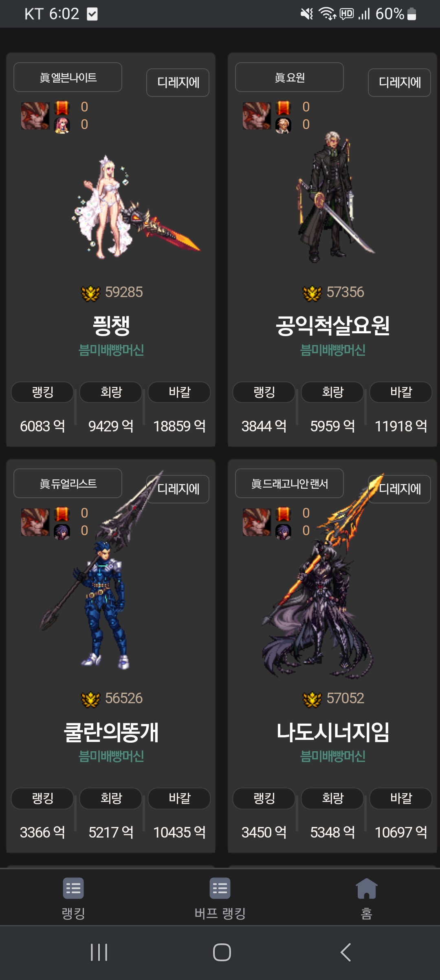Screen dimensions: 440x980
Task: Select the 眞 듀얼리스트 class label
Action: [x=68, y=483]
